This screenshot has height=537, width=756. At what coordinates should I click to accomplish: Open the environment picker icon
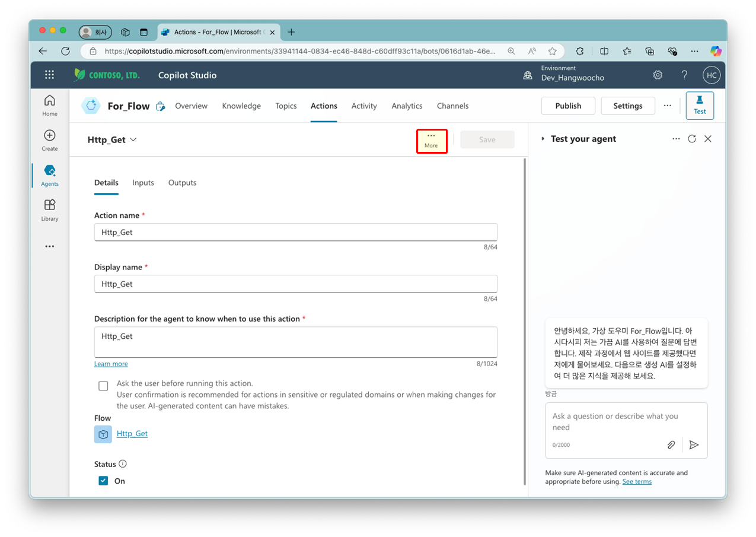tap(527, 75)
